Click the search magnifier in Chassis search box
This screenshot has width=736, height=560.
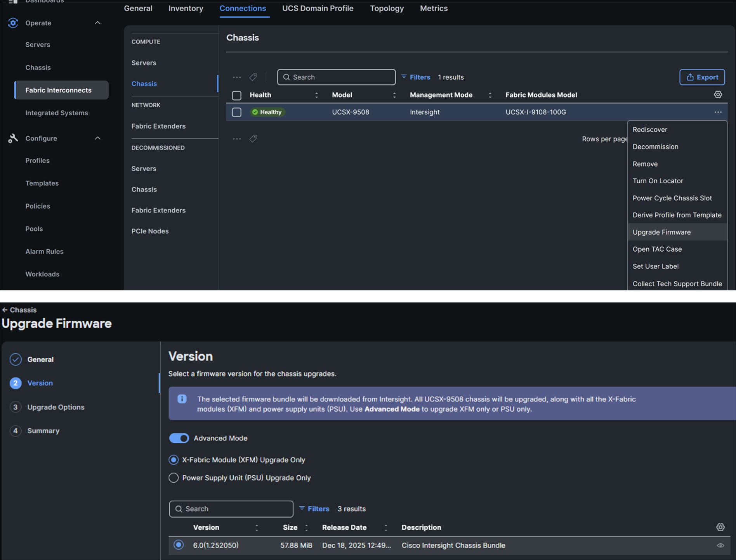click(x=286, y=77)
